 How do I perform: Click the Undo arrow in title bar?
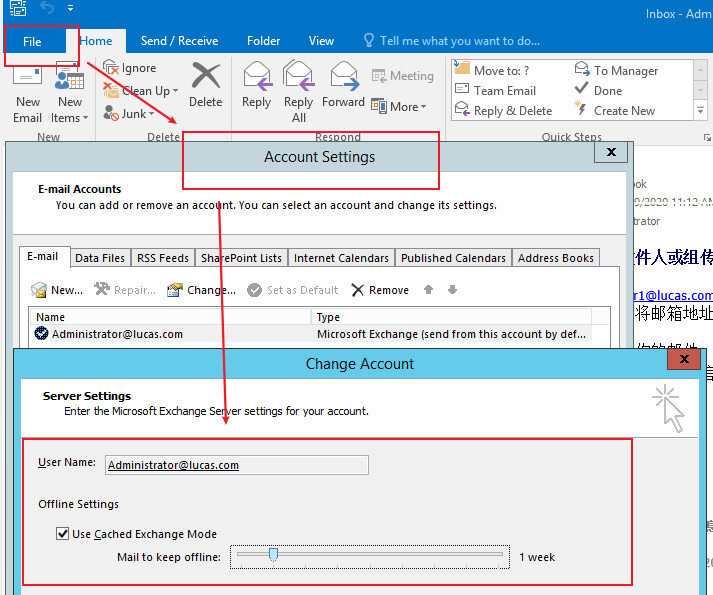pyautogui.click(x=47, y=7)
